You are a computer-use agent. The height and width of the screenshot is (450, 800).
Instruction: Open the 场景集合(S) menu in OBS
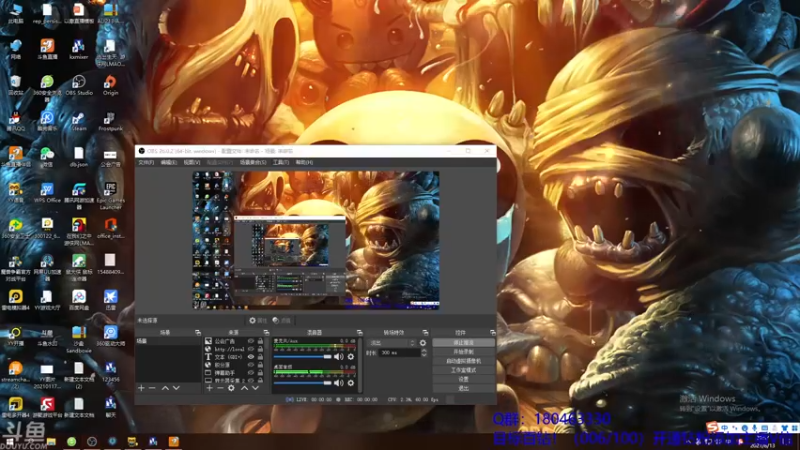tap(253, 162)
